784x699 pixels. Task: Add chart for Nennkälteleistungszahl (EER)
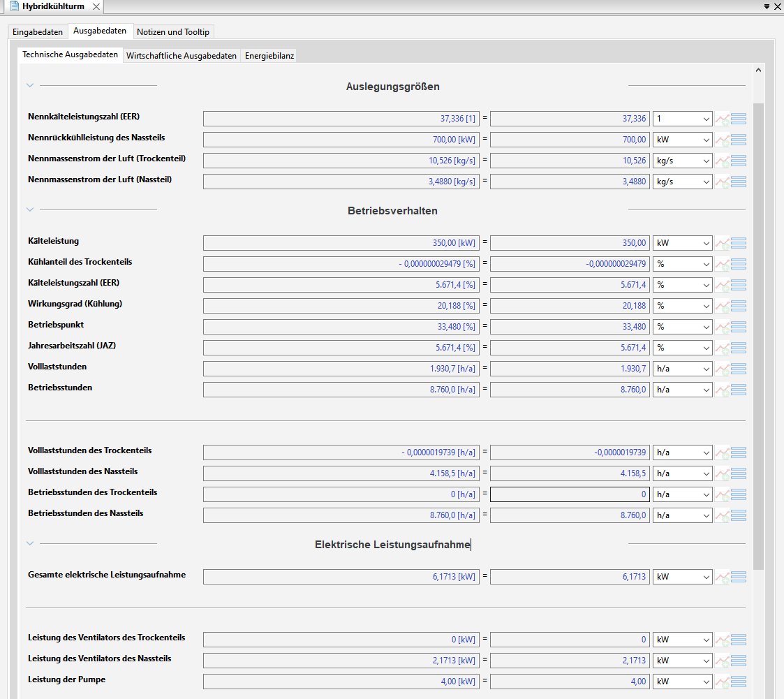(x=722, y=119)
